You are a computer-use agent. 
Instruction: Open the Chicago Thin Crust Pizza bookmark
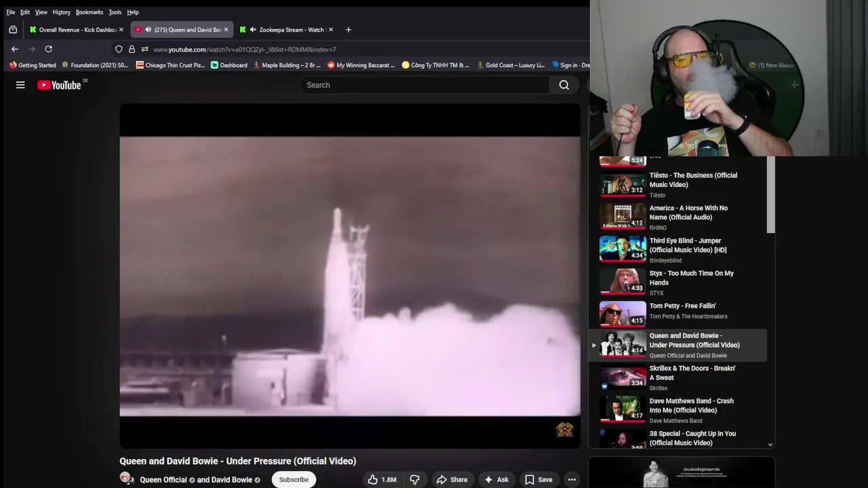(x=170, y=65)
